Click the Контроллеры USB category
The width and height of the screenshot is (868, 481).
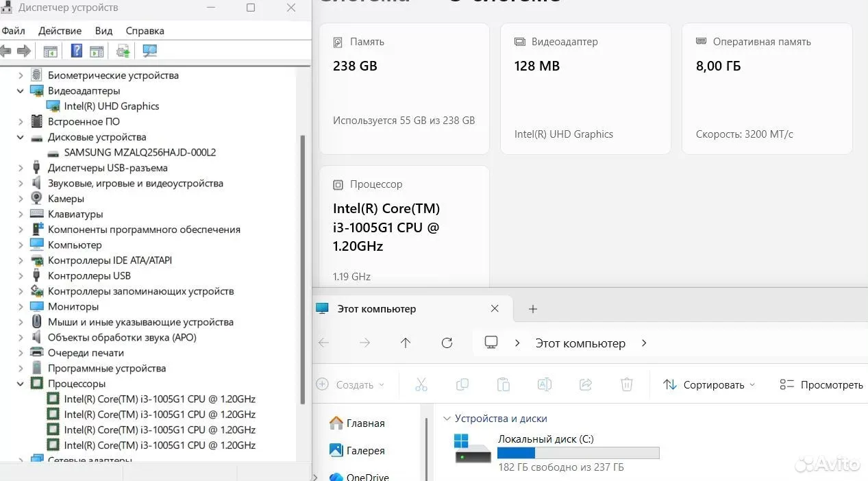click(x=89, y=275)
